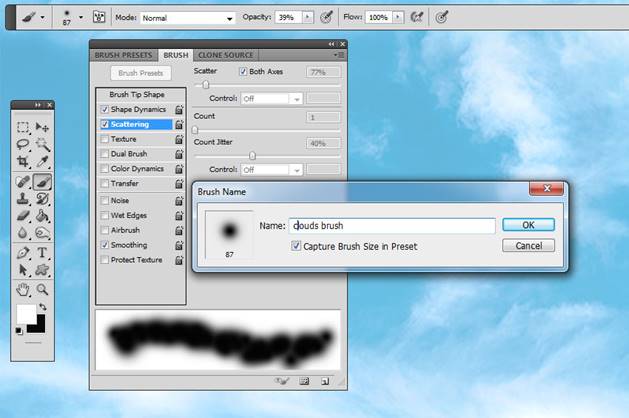Enable the Noise checkbox

click(x=104, y=201)
